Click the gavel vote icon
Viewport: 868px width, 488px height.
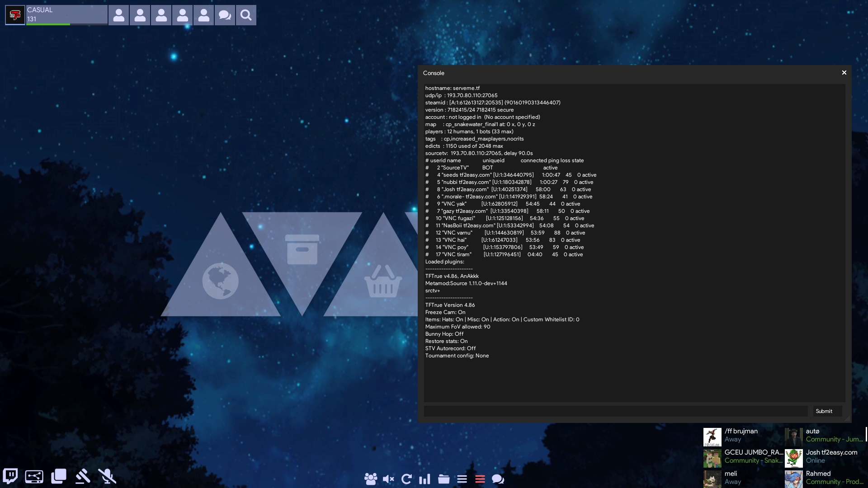click(x=83, y=476)
